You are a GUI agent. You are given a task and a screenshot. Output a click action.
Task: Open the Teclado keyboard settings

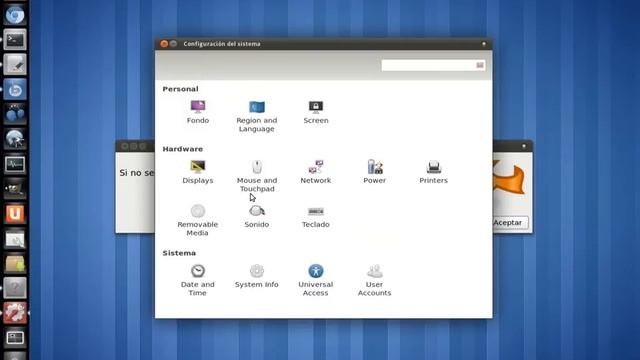point(316,216)
